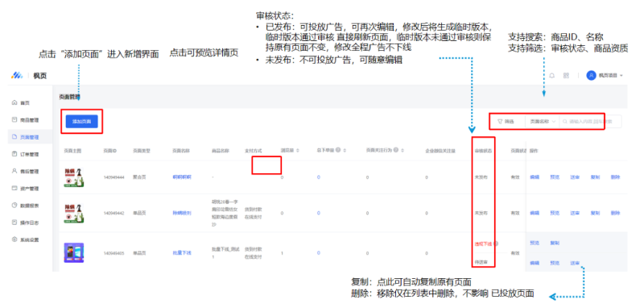This screenshot has width=644, height=308.
Task: Open the 页面名称 search-type dropdown
Action: point(542,122)
